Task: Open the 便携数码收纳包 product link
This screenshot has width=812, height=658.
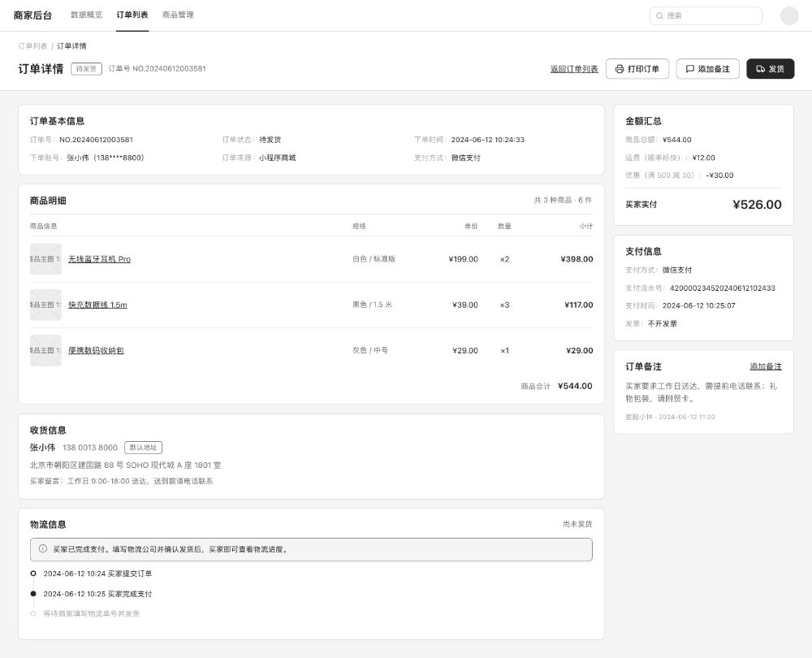Action: pos(97,350)
